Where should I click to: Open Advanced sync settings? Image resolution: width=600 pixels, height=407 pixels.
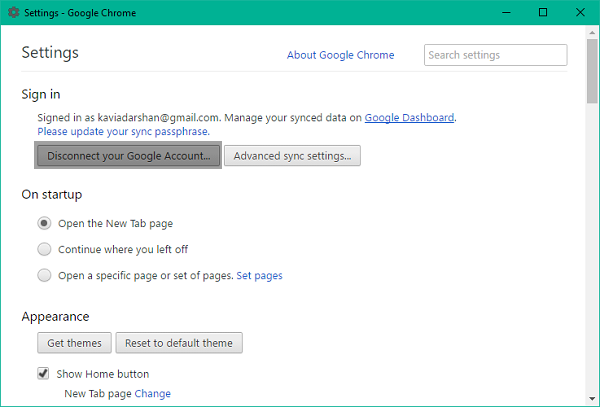pos(292,156)
